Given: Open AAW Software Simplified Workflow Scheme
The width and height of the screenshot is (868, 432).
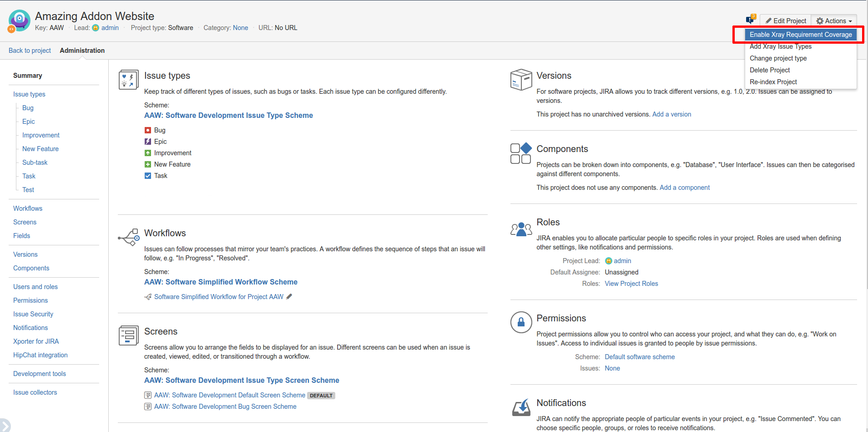Looking at the screenshot, I should (x=221, y=282).
